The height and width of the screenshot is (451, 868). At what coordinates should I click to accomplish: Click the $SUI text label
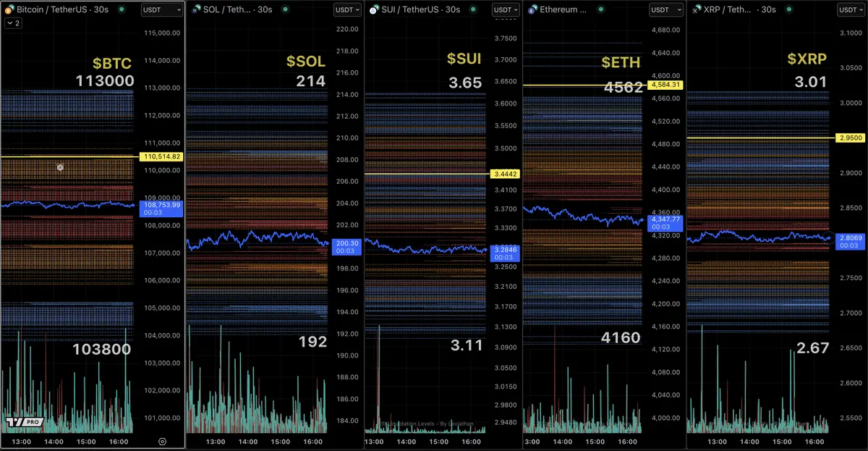(464, 60)
